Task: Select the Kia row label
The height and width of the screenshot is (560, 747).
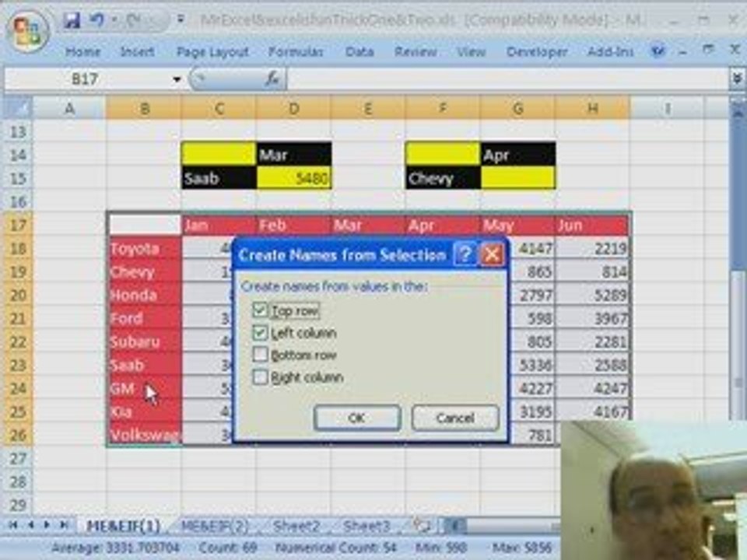Action: click(x=145, y=411)
